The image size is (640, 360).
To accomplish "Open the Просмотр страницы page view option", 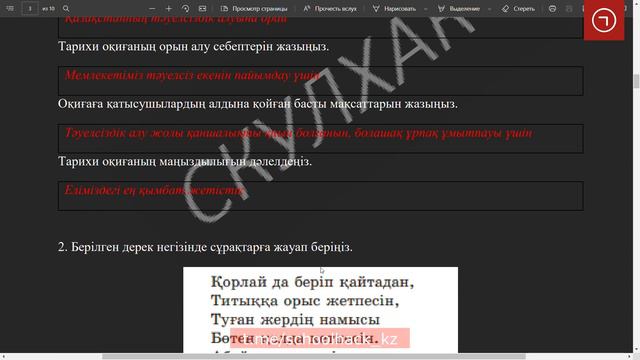I will [254, 9].
